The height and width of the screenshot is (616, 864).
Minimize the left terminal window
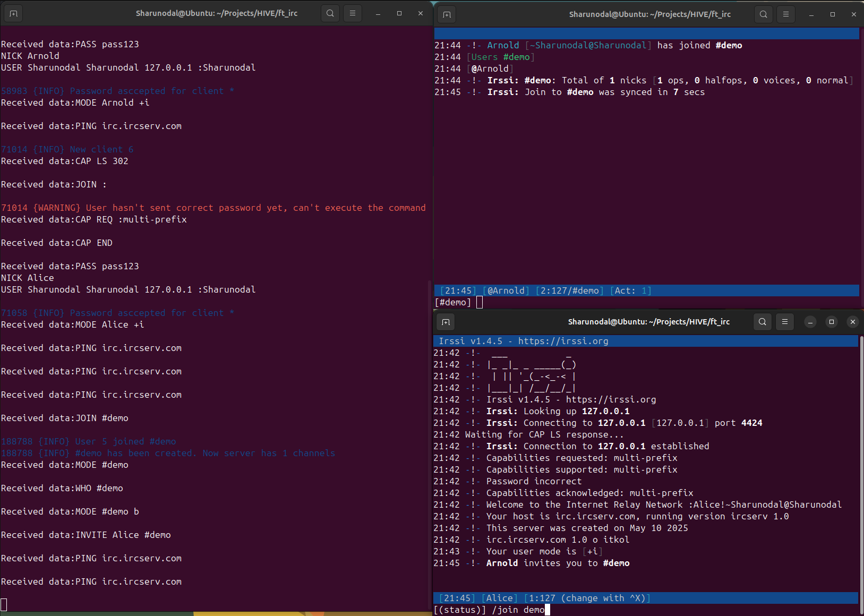[x=378, y=13]
